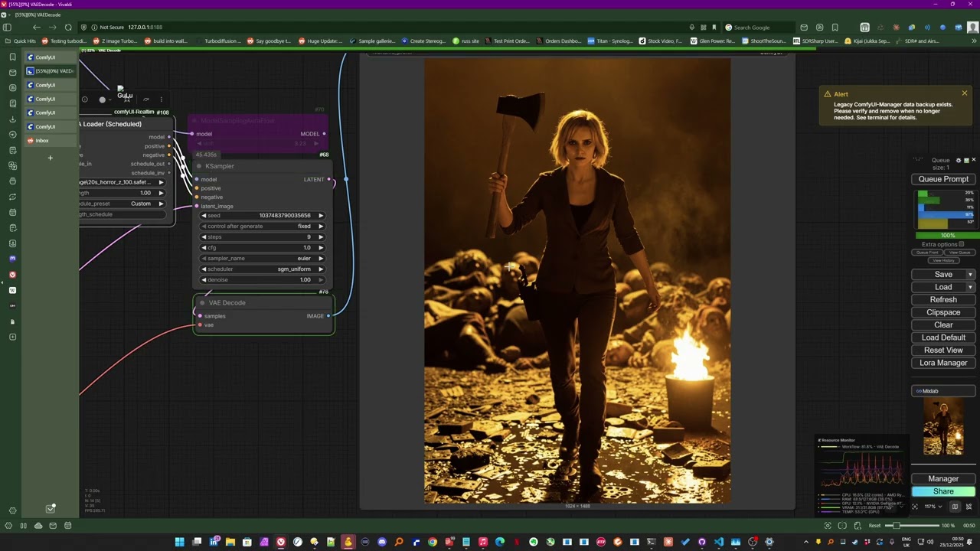Collapse the VAE Decode node dot

click(202, 302)
